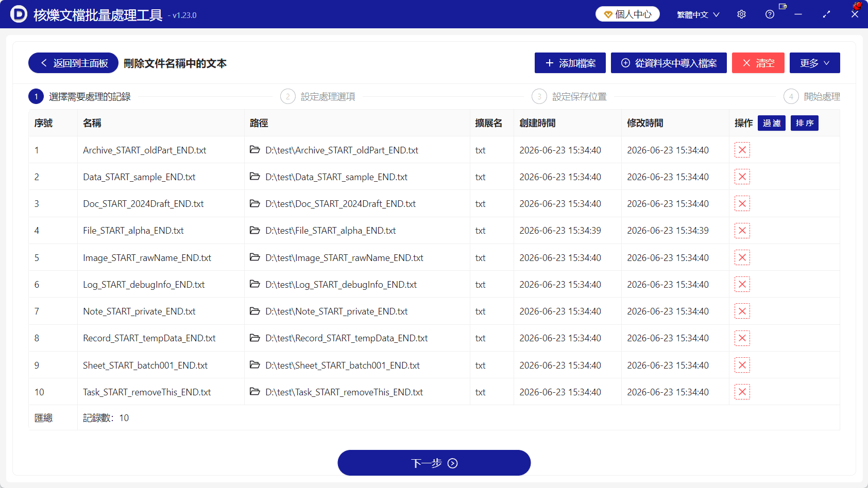Remove Task_START_removeThis_END.txt entry

point(742,392)
